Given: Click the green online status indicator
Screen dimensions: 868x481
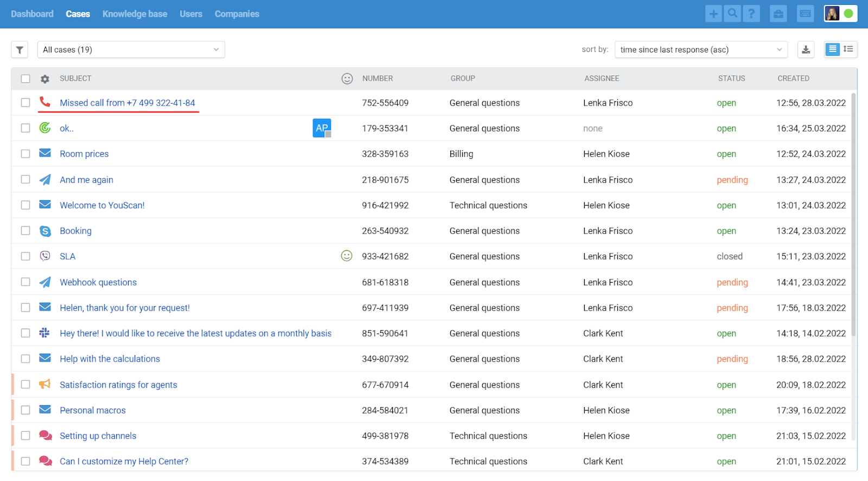Looking at the screenshot, I should [x=848, y=14].
